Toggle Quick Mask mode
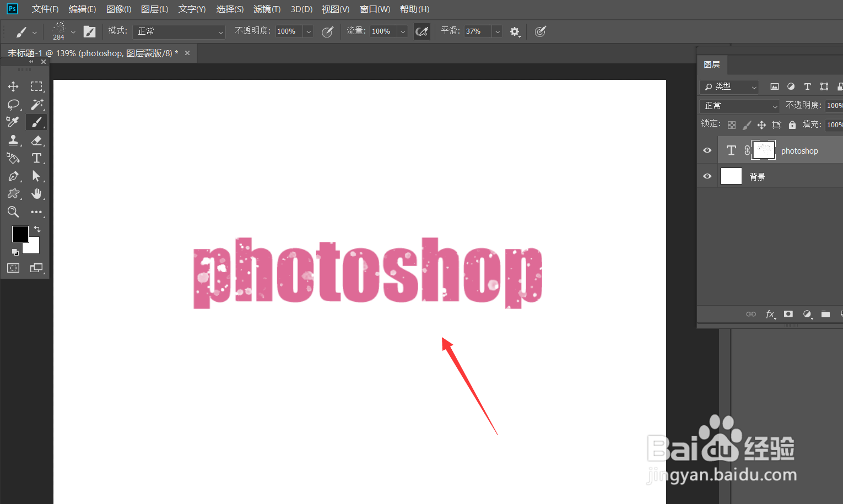Screen dimensions: 843x504 coord(13,268)
